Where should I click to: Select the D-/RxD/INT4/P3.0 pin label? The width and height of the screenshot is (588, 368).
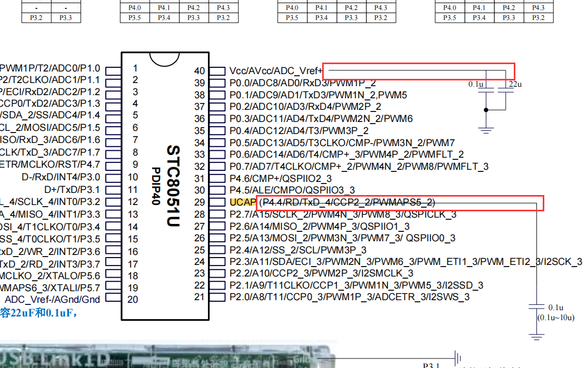(x=61, y=177)
